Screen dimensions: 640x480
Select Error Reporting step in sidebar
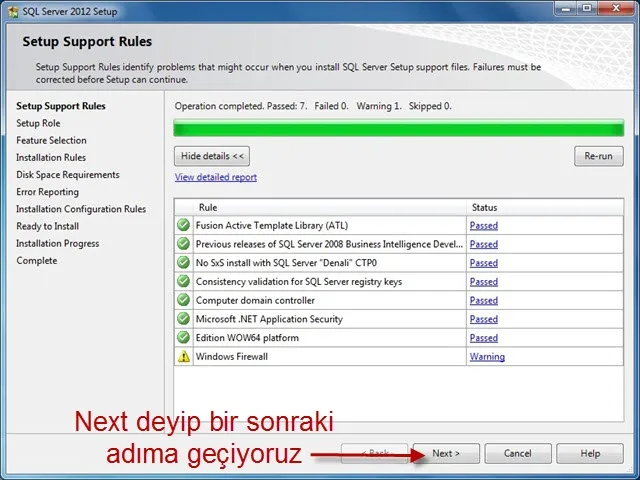(x=47, y=192)
